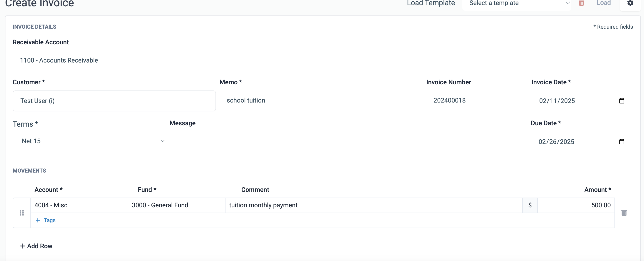The height and width of the screenshot is (261, 644).
Task: Open the settings gear icon
Action: 630,3
